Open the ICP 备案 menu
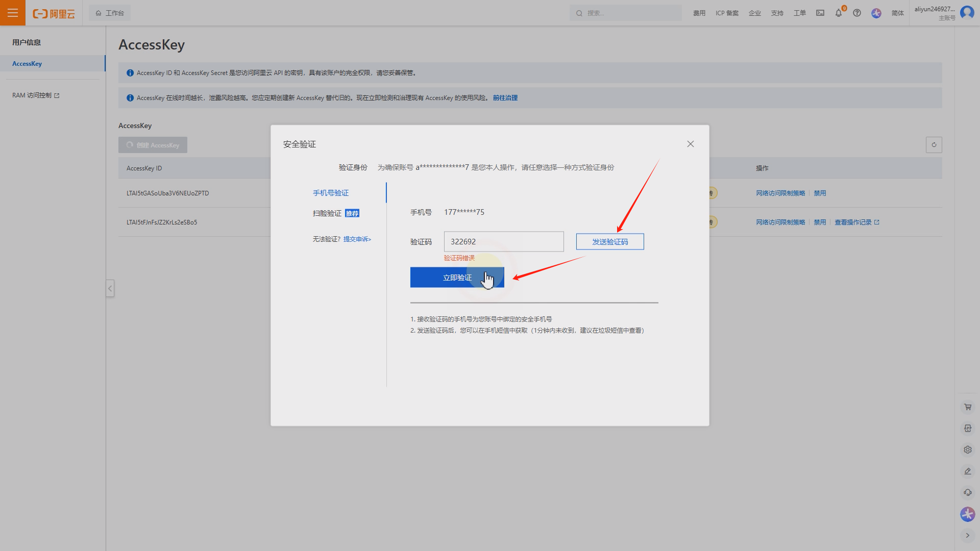The height and width of the screenshot is (551, 980). 727,13
